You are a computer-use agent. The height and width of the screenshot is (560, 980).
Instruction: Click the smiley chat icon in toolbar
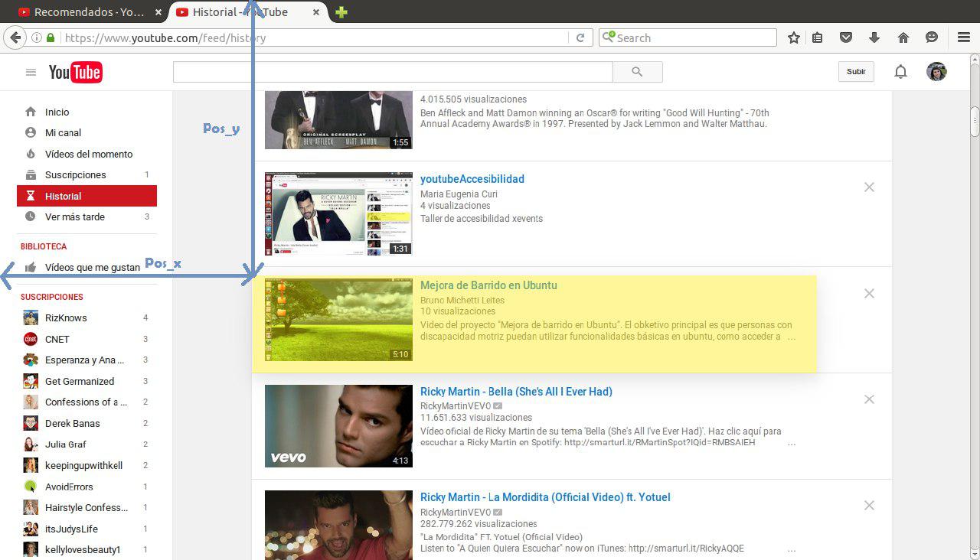click(932, 37)
